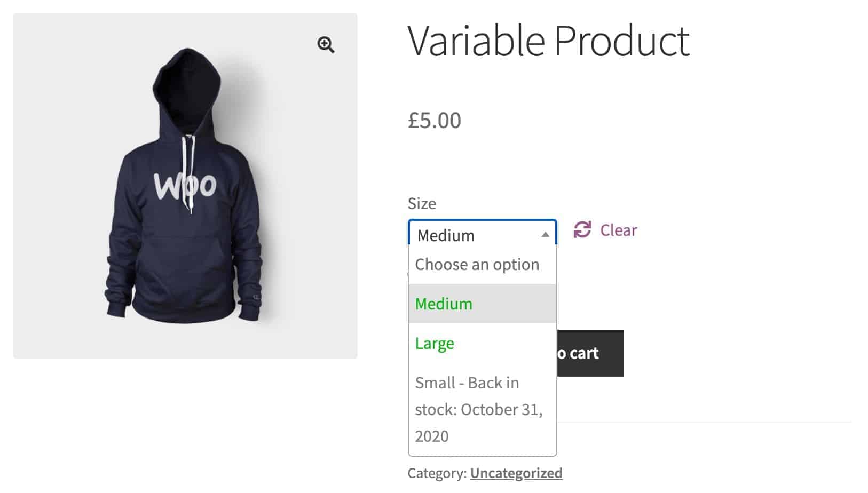868x493 pixels.
Task: Click the Clear link to reset the selection
Action: (x=618, y=230)
